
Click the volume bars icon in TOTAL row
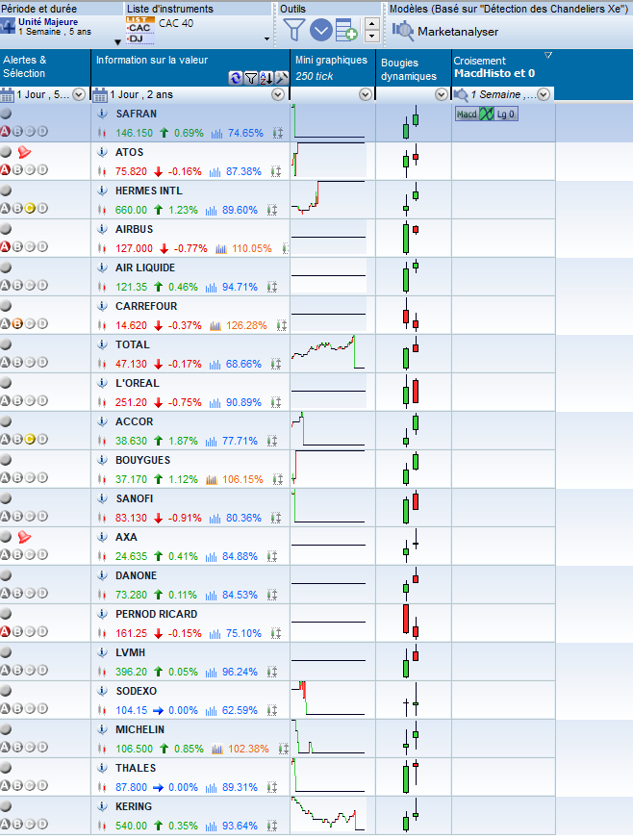click(215, 365)
